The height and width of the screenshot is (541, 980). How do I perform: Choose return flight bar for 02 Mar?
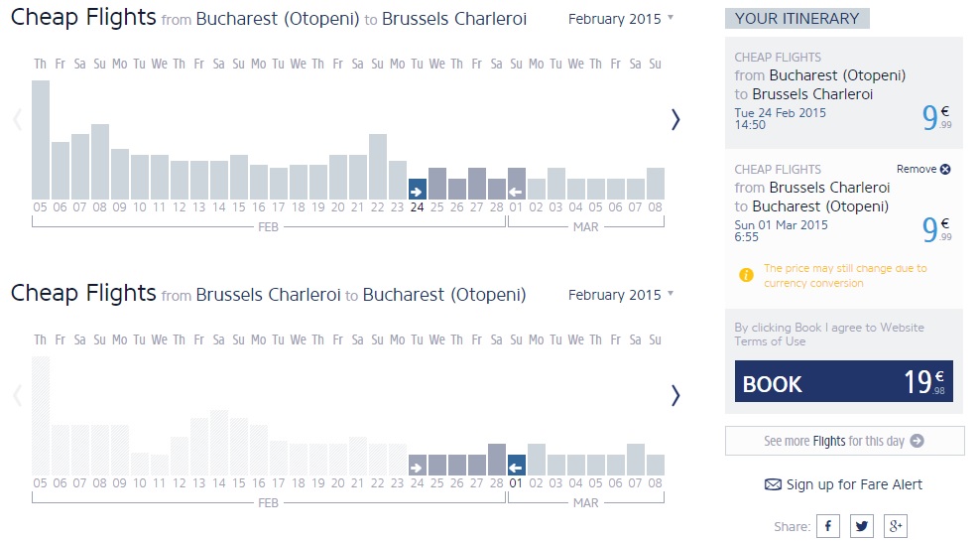[537, 460]
